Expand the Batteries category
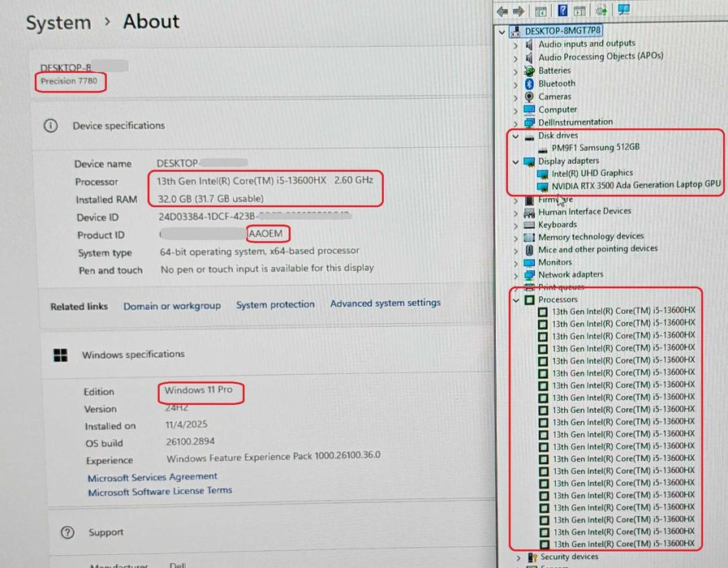The height and width of the screenshot is (568, 728). point(515,72)
